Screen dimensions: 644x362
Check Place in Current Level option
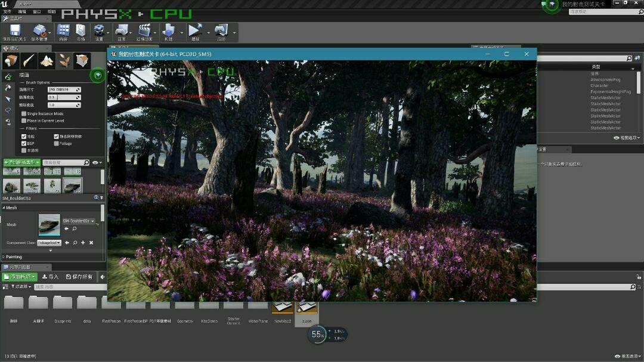pos(24,120)
